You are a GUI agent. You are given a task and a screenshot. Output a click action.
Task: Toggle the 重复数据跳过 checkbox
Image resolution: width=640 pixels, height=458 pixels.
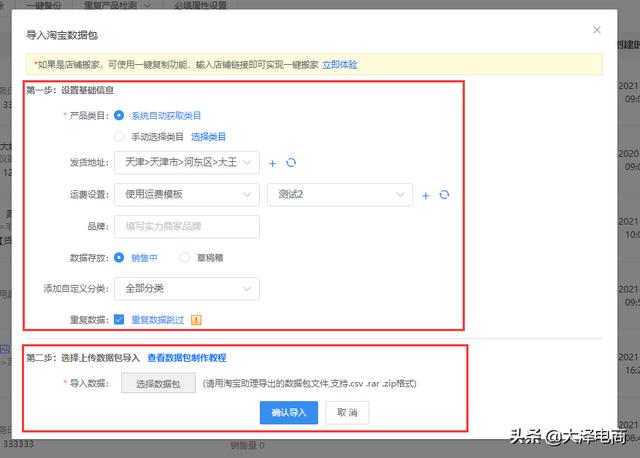[x=119, y=320]
